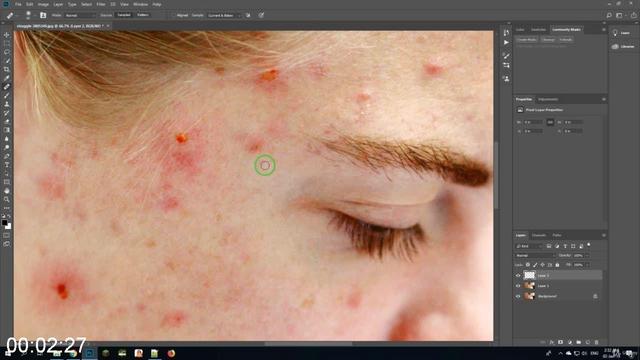
Task: Open the search icon in options bar
Action: click(x=609, y=16)
